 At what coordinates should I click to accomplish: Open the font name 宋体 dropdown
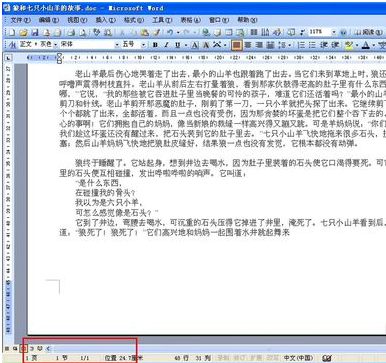point(117,45)
